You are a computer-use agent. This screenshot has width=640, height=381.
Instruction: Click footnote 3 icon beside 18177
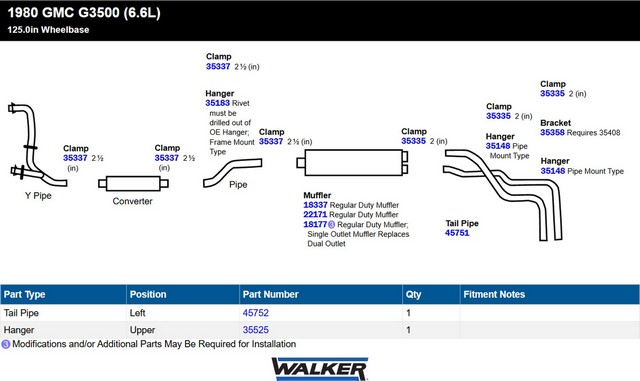[x=331, y=225]
